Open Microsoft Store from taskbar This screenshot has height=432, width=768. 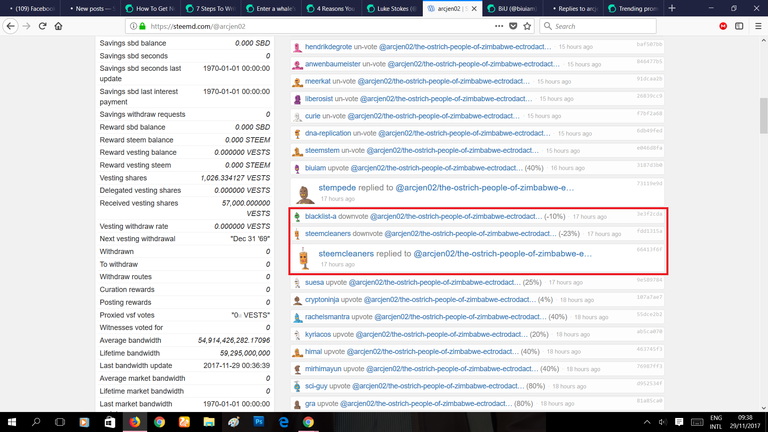click(x=110, y=422)
